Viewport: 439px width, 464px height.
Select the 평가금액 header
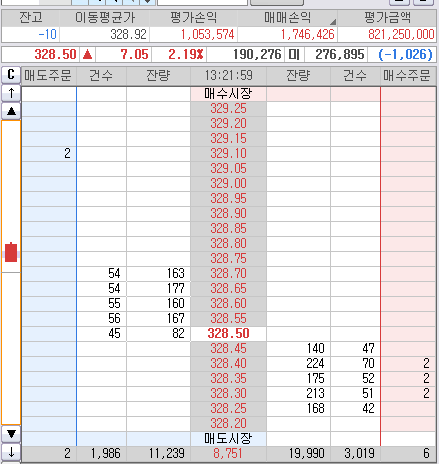click(x=387, y=18)
